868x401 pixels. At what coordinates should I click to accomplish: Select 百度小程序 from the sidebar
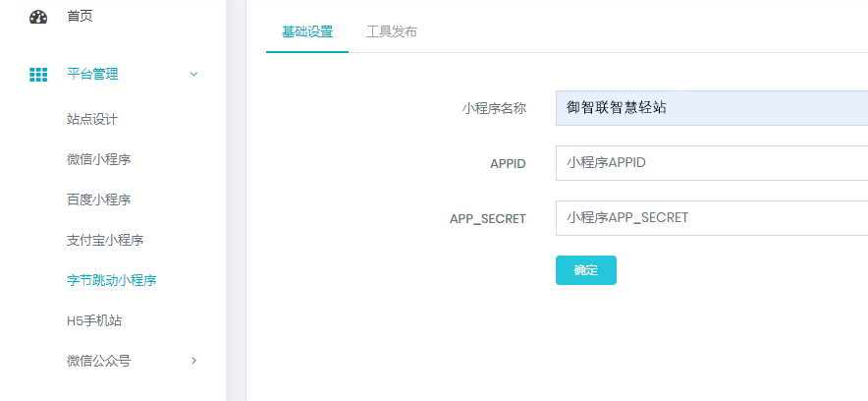pyautogui.click(x=98, y=200)
